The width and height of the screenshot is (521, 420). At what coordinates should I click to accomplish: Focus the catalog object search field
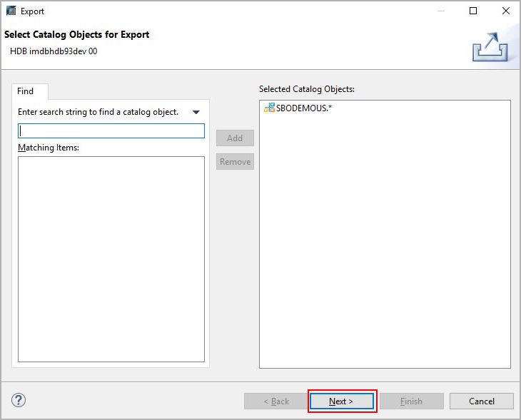click(x=111, y=131)
